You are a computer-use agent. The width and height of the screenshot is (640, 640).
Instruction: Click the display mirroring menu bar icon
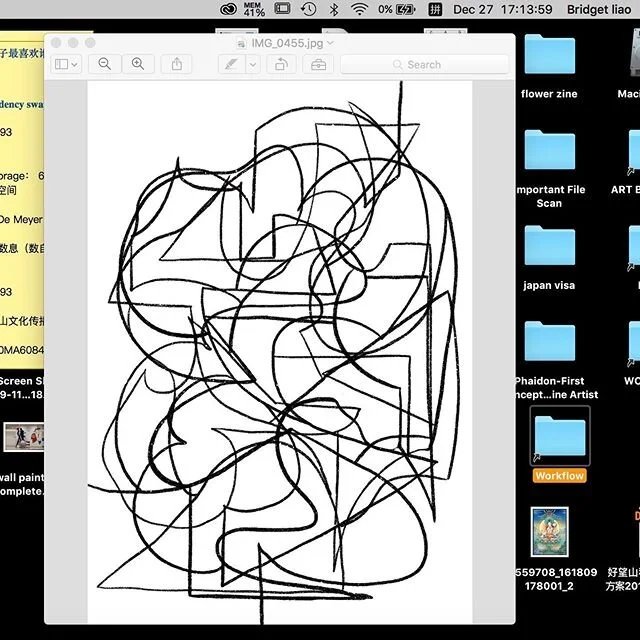tap(282, 9)
